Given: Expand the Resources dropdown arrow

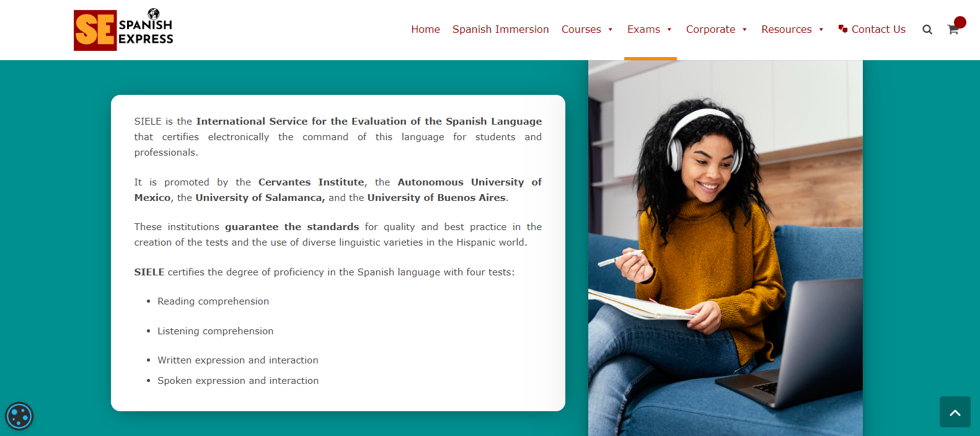Looking at the screenshot, I should coord(821,30).
